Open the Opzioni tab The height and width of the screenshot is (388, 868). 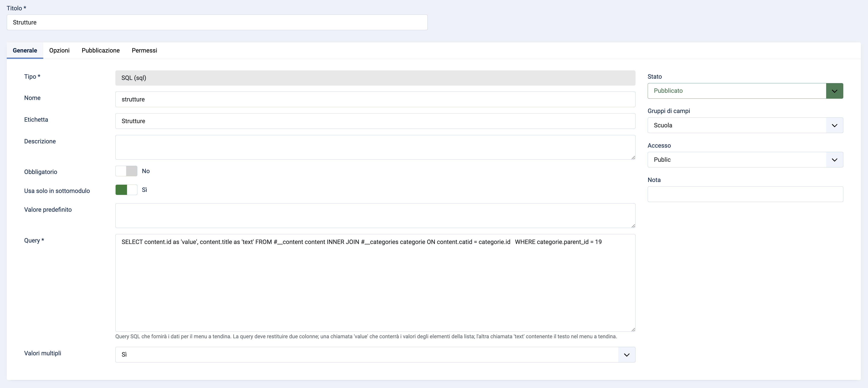click(x=59, y=51)
